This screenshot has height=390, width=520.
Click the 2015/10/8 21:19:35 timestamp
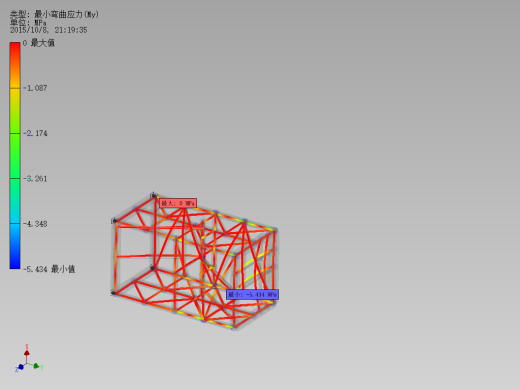[x=49, y=30]
